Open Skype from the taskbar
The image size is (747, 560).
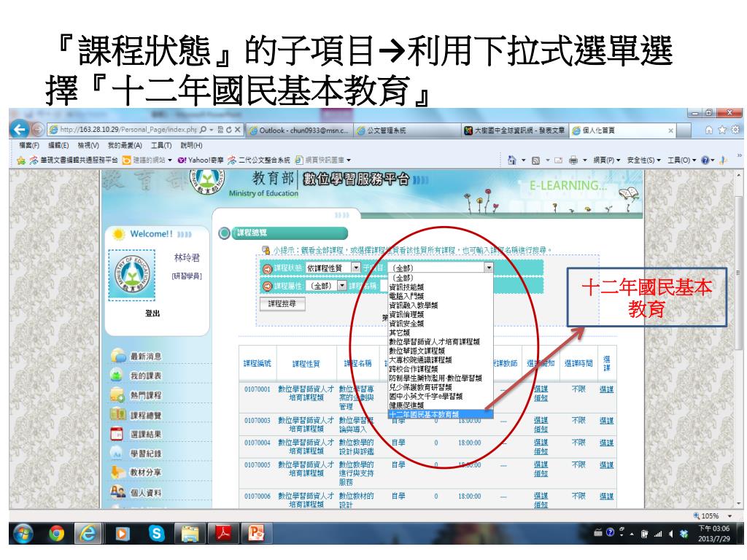(156, 533)
